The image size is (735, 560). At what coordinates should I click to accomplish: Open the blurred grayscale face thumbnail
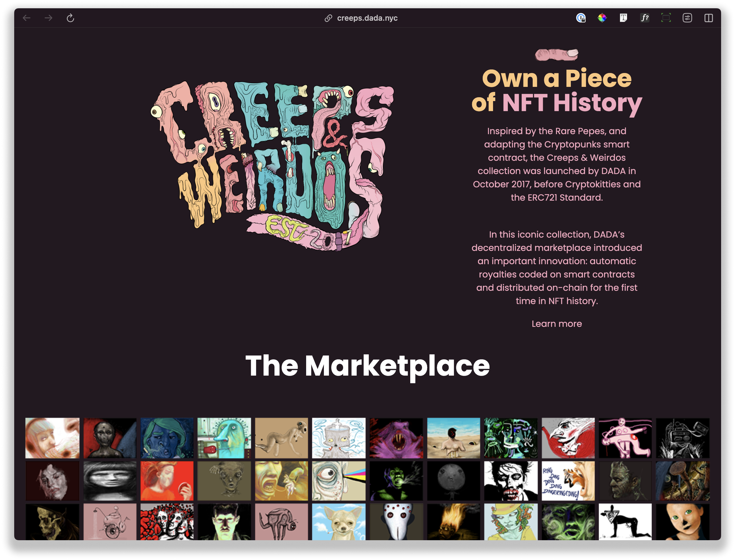pos(110,481)
